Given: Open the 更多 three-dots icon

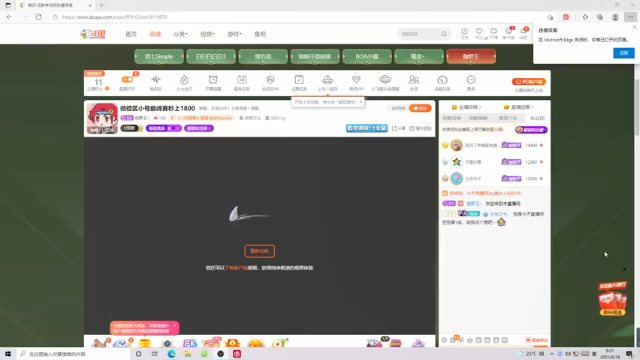Looking at the screenshot, I should point(471,80).
